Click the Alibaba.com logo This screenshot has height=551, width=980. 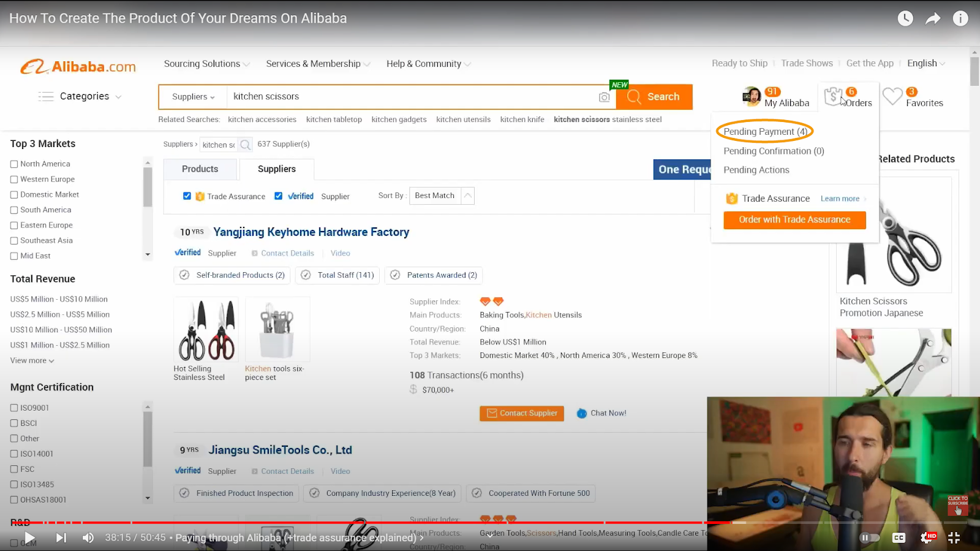click(78, 66)
